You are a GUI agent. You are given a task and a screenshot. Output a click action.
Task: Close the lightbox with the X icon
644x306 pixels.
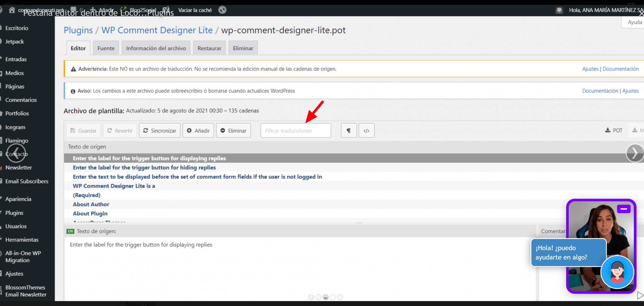pos(641,13)
